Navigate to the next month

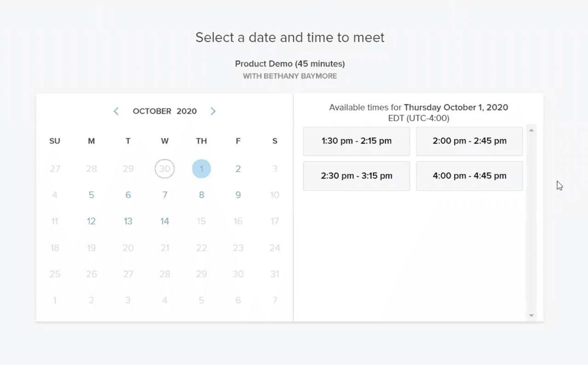(213, 111)
